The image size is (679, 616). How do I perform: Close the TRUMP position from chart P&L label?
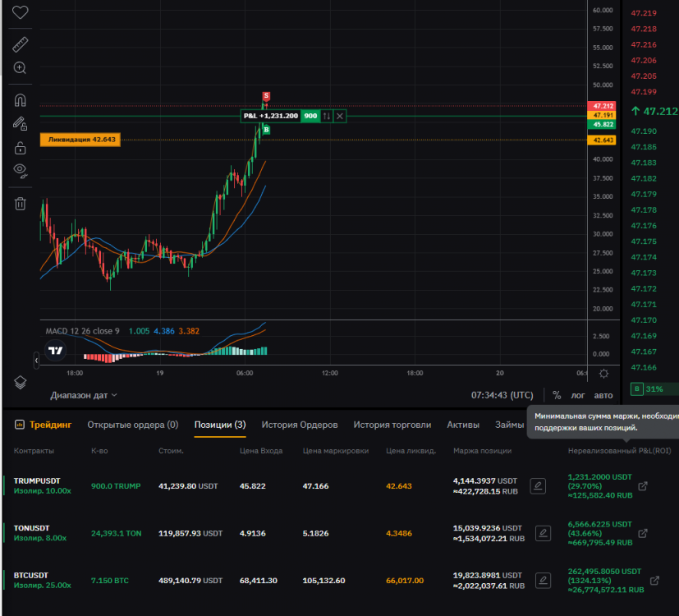(340, 117)
